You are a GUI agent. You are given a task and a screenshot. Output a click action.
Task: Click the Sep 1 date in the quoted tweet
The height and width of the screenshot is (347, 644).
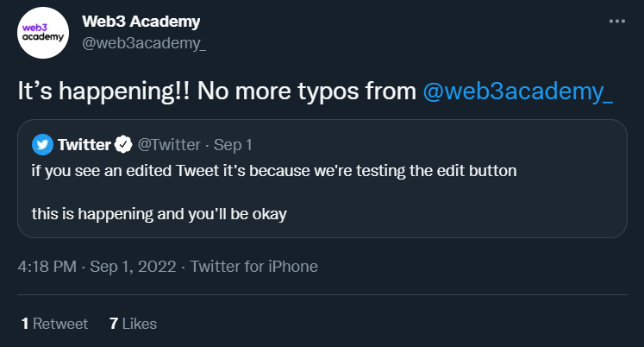232,143
